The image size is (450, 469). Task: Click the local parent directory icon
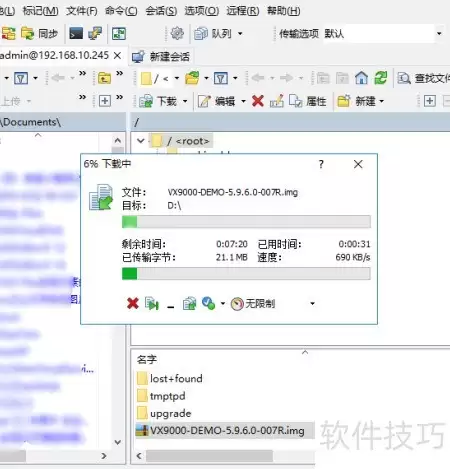pos(104,78)
